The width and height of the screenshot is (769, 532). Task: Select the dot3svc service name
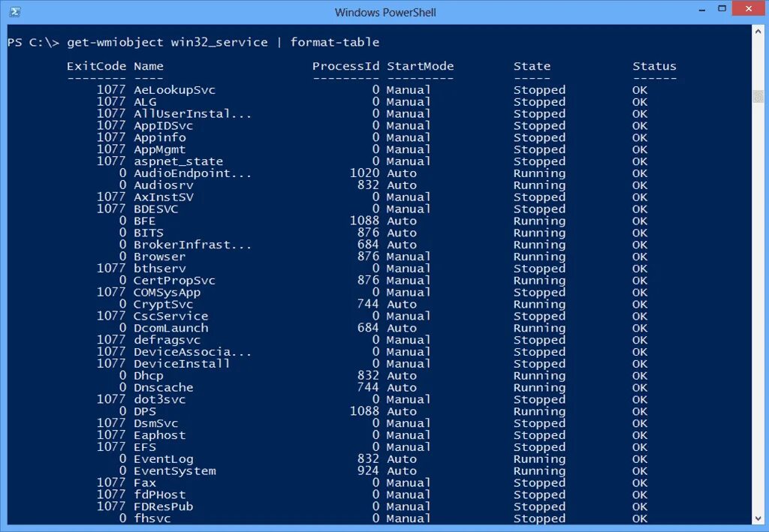click(x=160, y=399)
